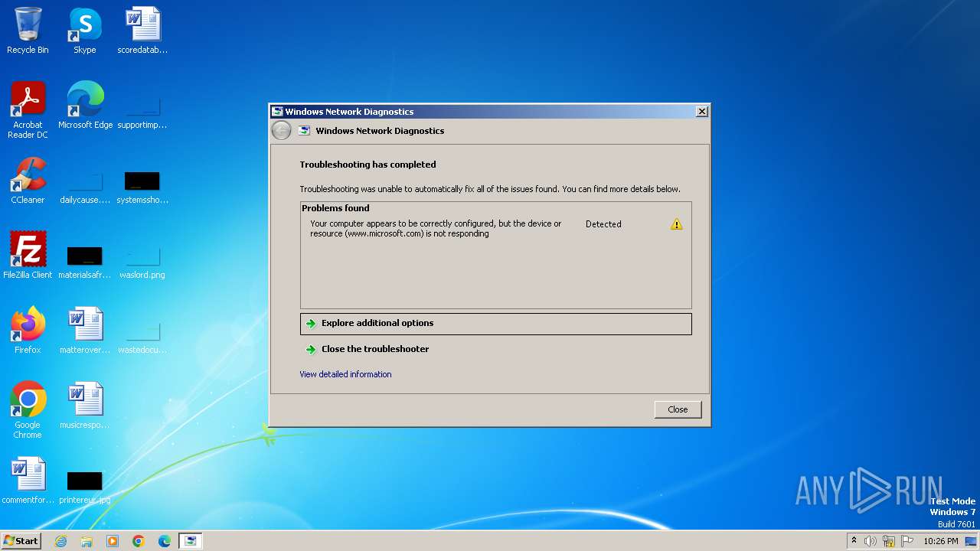Open Edge from the taskbar
The image size is (980, 551).
165,541
